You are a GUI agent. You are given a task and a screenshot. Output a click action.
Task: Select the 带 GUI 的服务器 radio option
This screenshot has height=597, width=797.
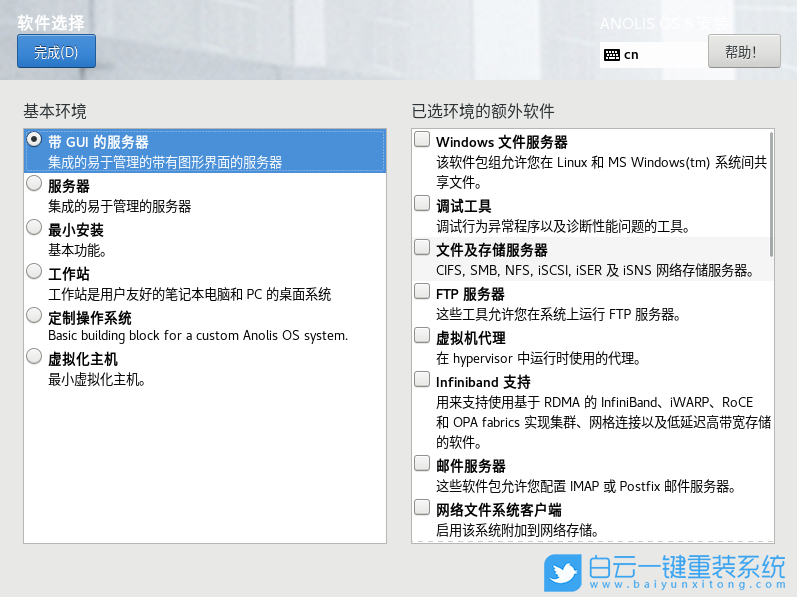[x=35, y=140]
